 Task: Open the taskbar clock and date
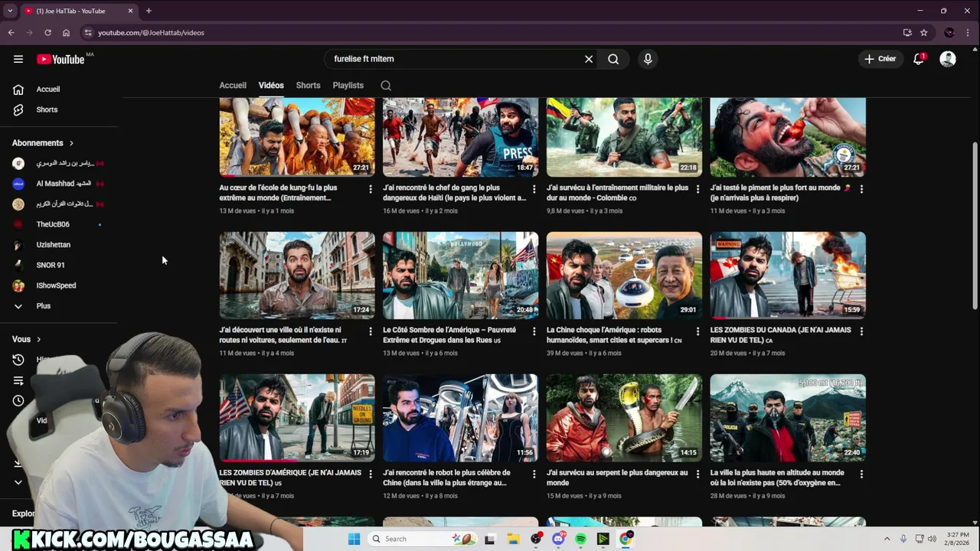958,539
